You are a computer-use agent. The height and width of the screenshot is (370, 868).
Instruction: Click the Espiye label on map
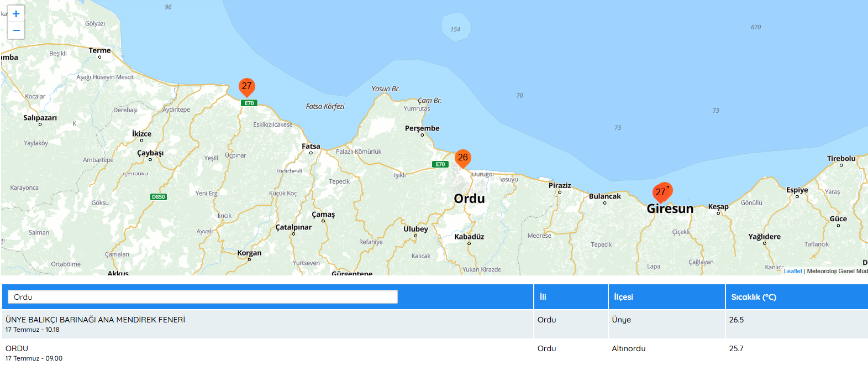click(797, 190)
